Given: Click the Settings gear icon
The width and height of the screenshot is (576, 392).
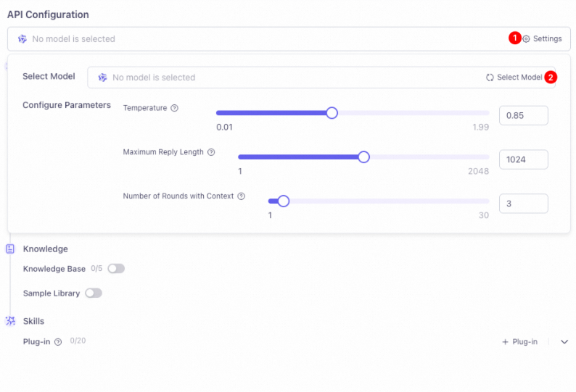Looking at the screenshot, I should point(527,39).
